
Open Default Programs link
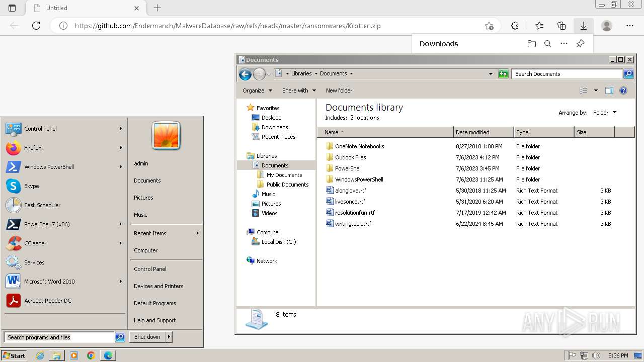pos(155,303)
